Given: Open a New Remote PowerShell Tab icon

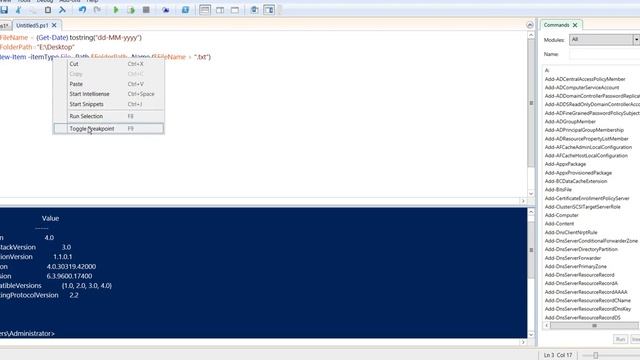Looking at the screenshot, I should [x=165, y=10].
